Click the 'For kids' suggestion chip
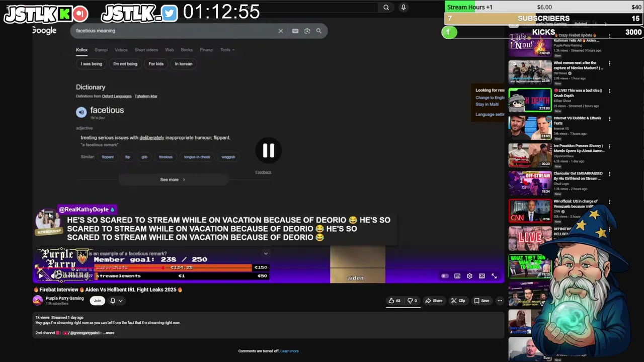This screenshot has height=362, width=644. pyautogui.click(x=156, y=64)
